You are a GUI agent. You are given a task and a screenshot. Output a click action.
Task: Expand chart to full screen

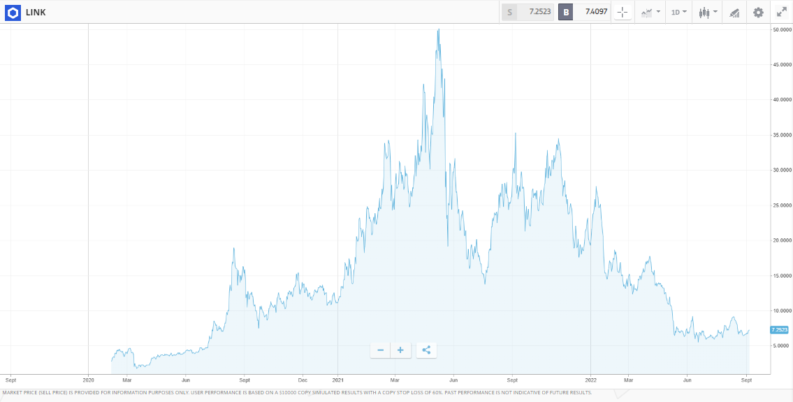pyautogui.click(x=781, y=13)
